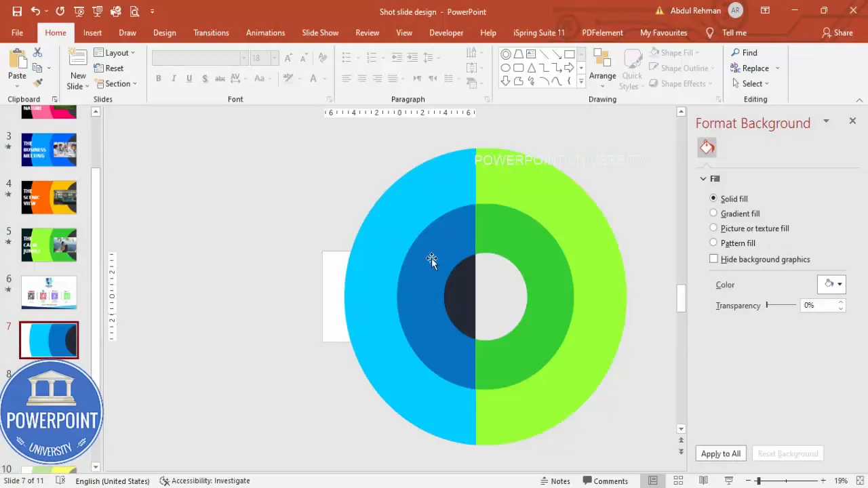Open the fill Color picker
This screenshot has width=868, height=488.
point(831,284)
